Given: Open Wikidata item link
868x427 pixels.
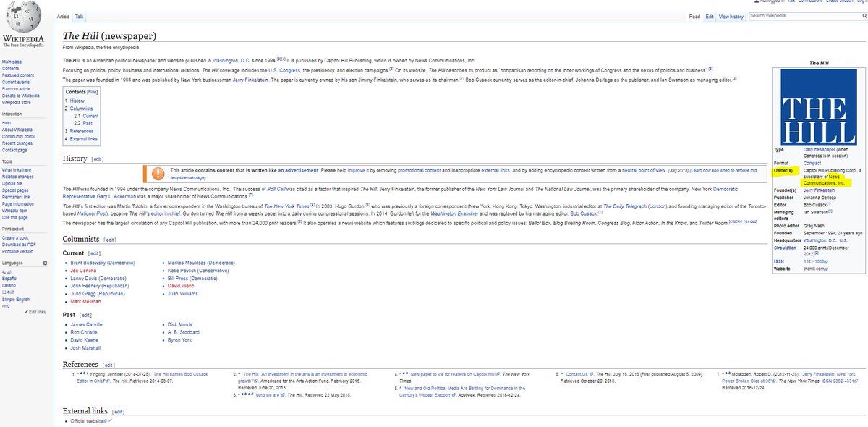Looking at the screenshot, I should (15, 211).
